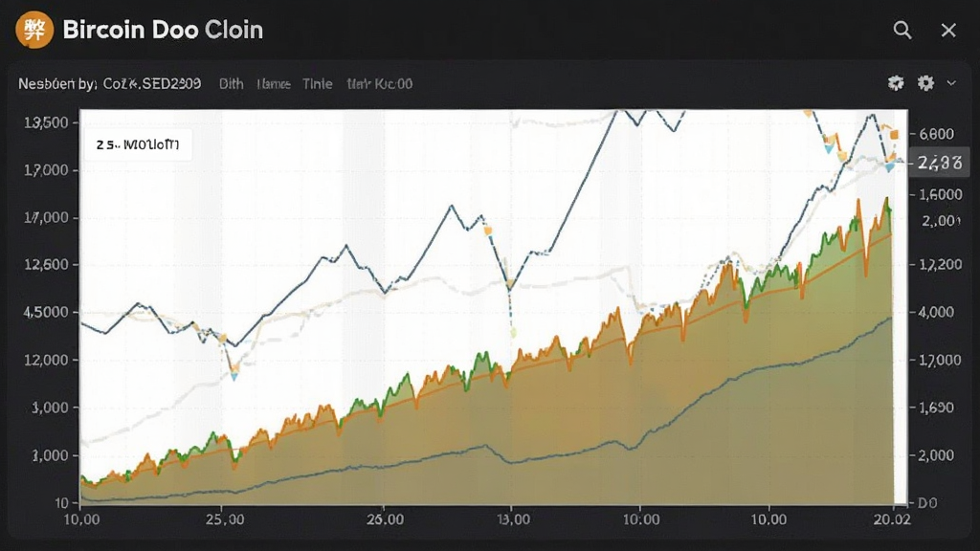Click the "Bircoin Doo Cloin" title
980x551 pixels.
(x=163, y=30)
